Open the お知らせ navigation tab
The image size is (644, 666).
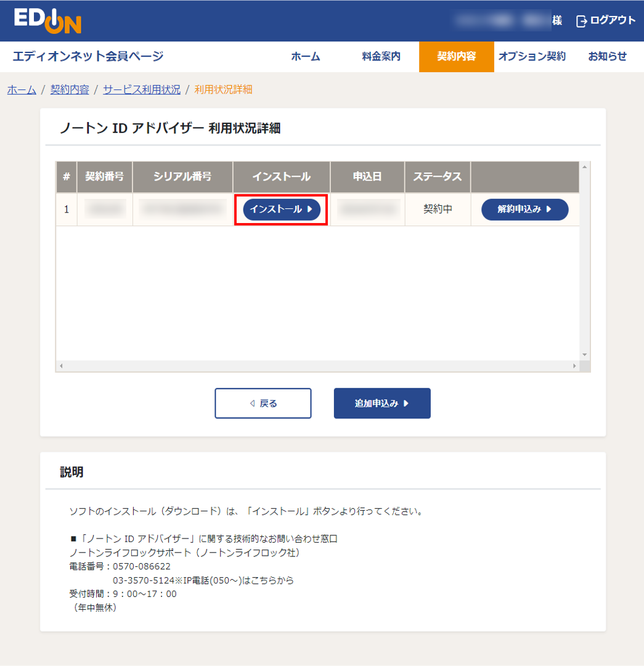607,57
